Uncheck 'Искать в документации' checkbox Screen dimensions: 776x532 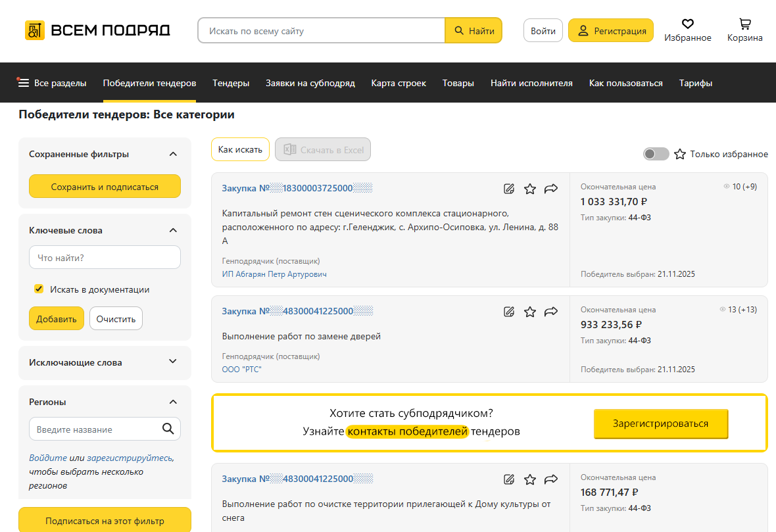click(39, 289)
